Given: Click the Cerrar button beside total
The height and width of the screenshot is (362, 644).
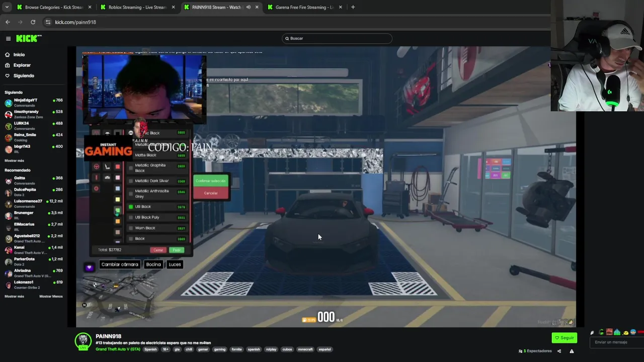Looking at the screenshot, I should (x=158, y=250).
